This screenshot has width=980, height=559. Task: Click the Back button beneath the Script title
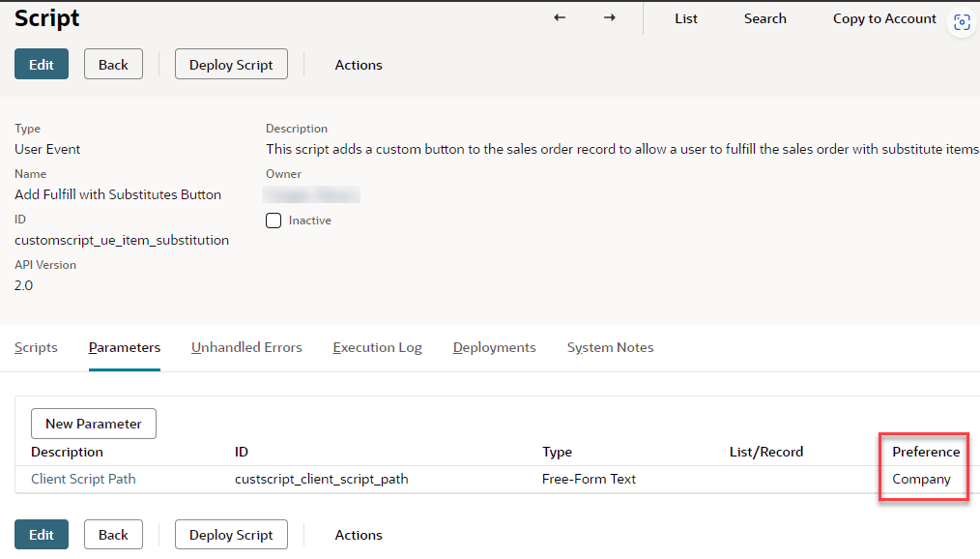(113, 65)
